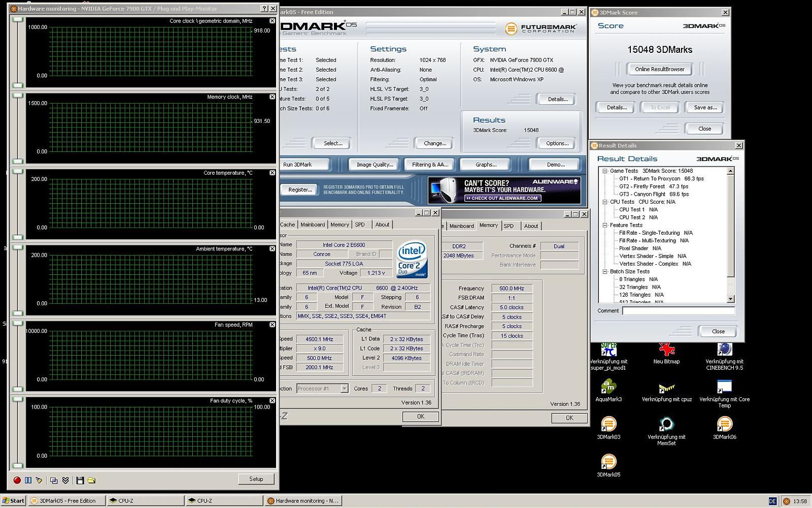The width and height of the screenshot is (812, 508).
Task: Switch to Hardware monitoring taskbar button
Action: coord(303,500)
